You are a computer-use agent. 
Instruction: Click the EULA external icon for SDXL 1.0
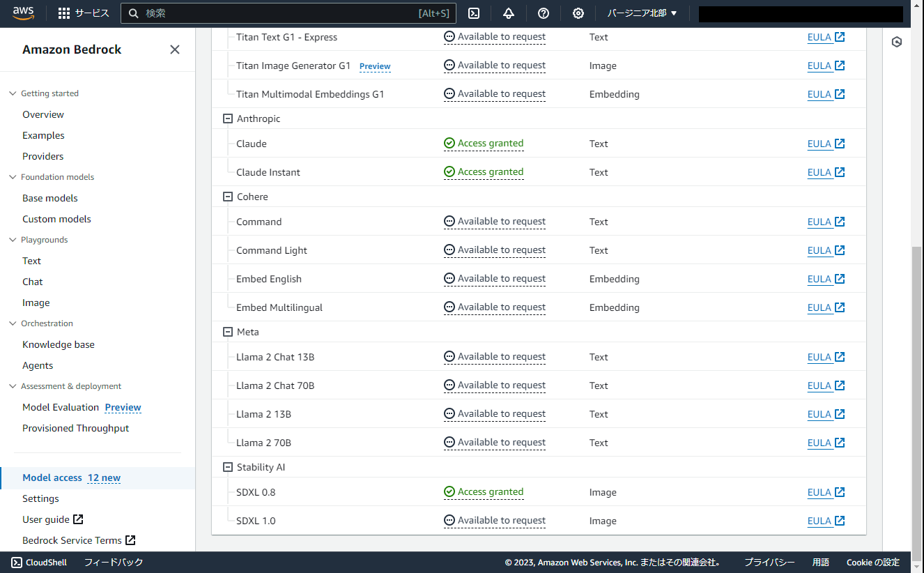[x=840, y=521]
